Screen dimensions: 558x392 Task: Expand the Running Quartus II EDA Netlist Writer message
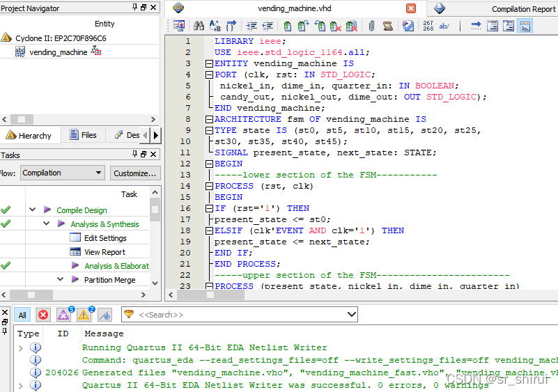click(x=21, y=348)
